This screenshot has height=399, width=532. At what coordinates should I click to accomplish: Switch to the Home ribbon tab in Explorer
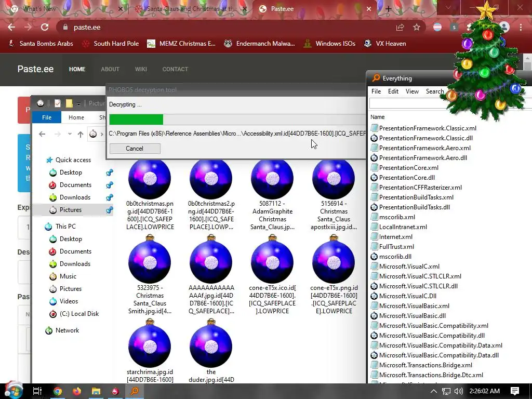pos(76,117)
